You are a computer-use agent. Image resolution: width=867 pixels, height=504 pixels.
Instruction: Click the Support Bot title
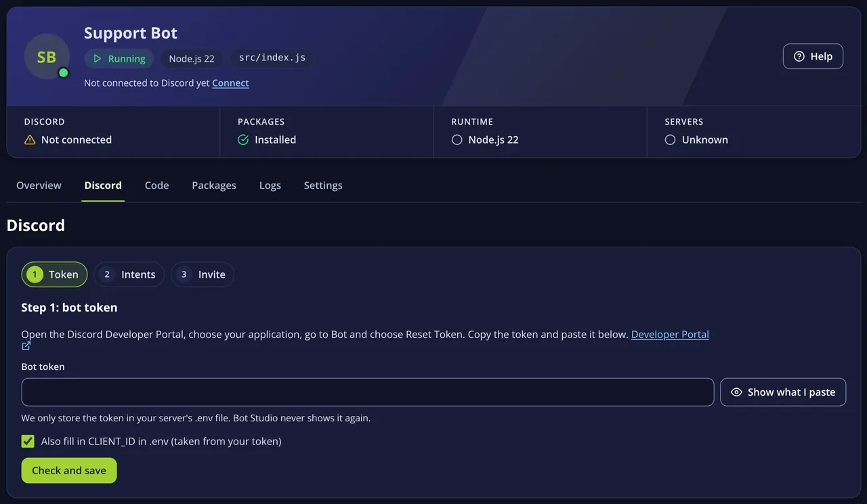[x=131, y=33]
